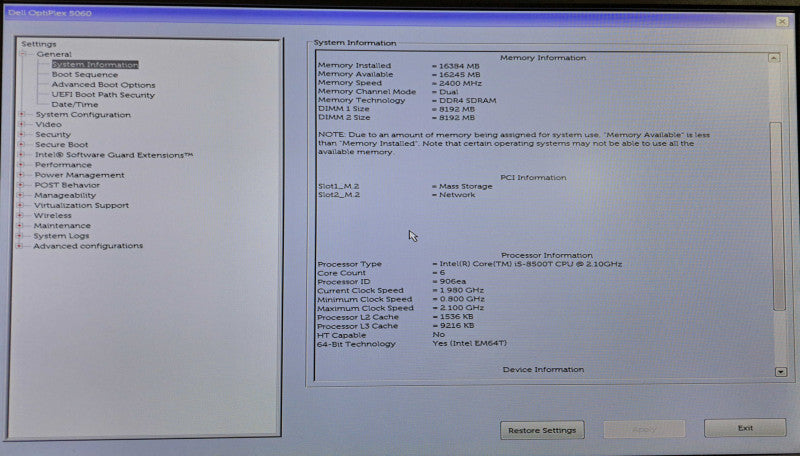800x456 pixels.
Task: Close the Dell OptiPlex 5060 window
Action: click(782, 21)
